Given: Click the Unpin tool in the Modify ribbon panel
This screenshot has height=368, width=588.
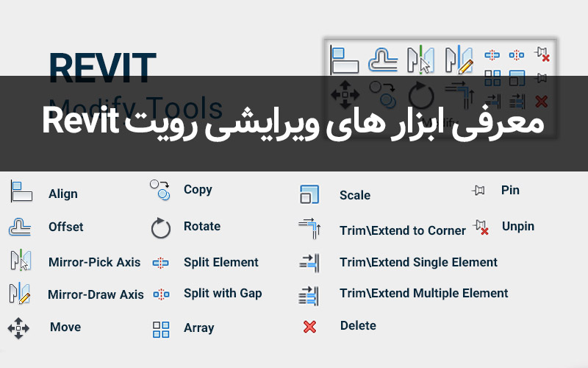Looking at the screenshot, I should pos(542,54).
